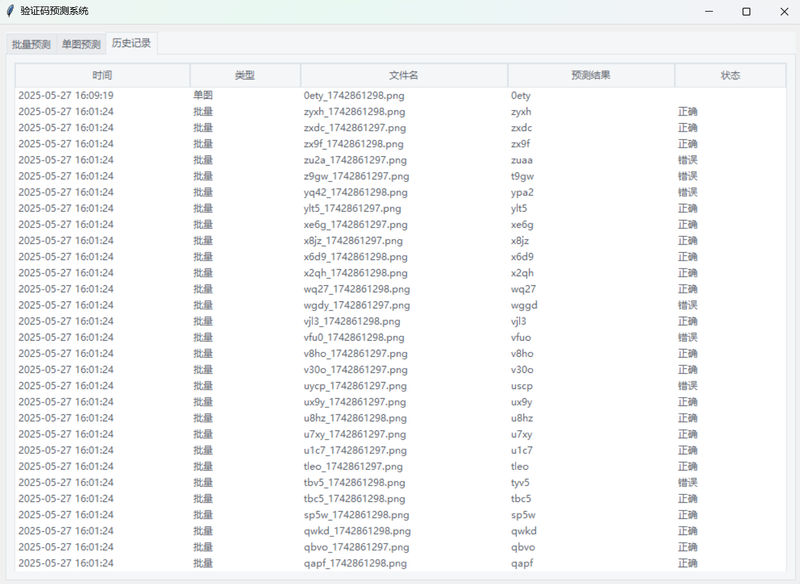The width and height of the screenshot is (800, 584).
Task: Select file x6d9_1742861298.png
Action: point(356,257)
